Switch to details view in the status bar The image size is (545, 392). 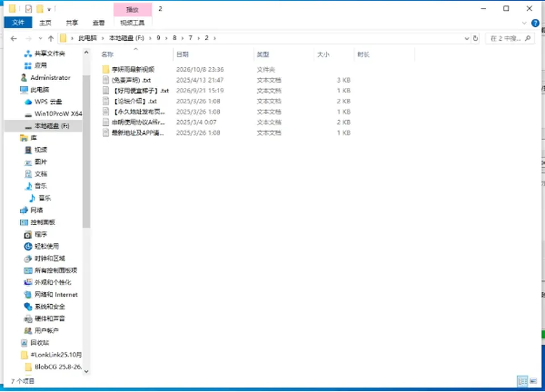(x=522, y=381)
